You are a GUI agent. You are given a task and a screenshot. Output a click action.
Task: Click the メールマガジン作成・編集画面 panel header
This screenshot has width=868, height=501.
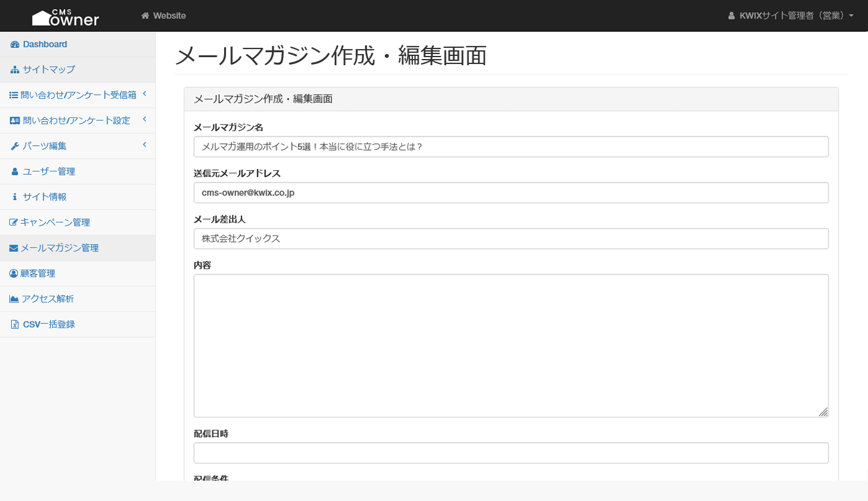coord(511,99)
